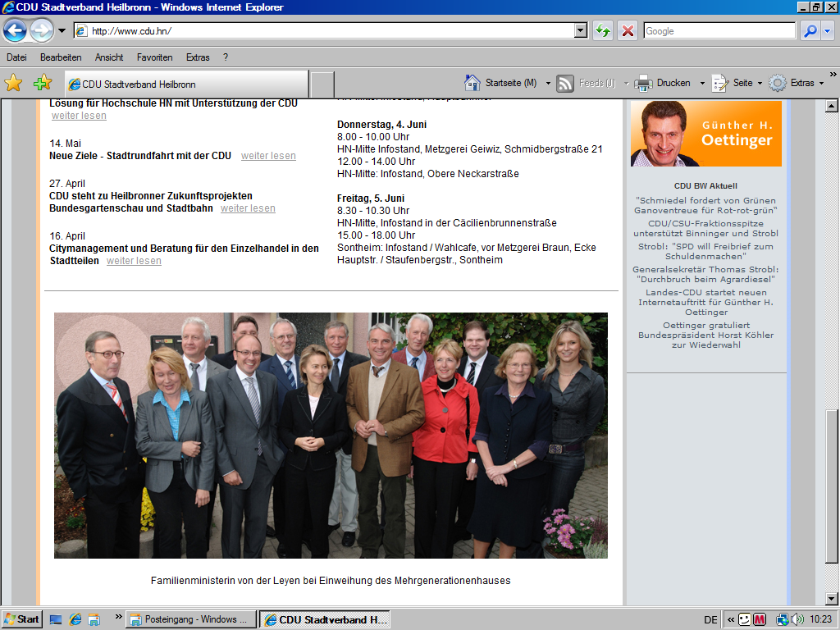Viewport: 840px width, 630px height.
Task: Open the Datei menu
Action: 16,57
